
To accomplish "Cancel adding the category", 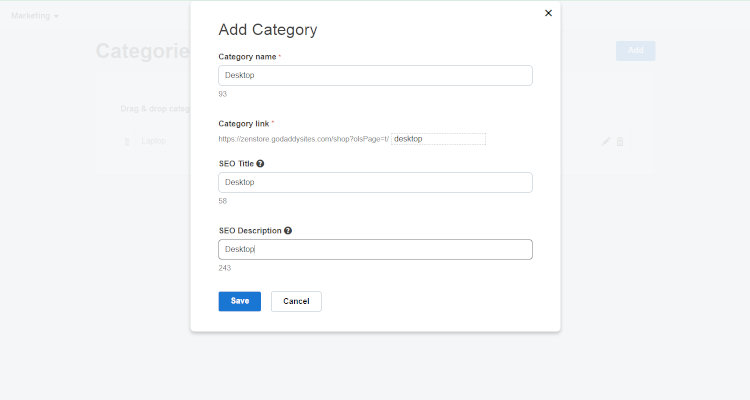I will (296, 301).
